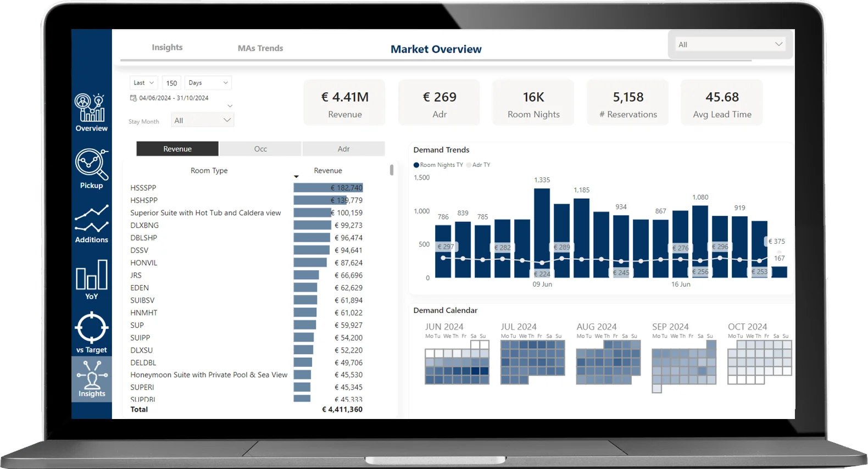The height and width of the screenshot is (469, 868).
Task: Select the Revenue metric toggle
Action: (x=177, y=149)
